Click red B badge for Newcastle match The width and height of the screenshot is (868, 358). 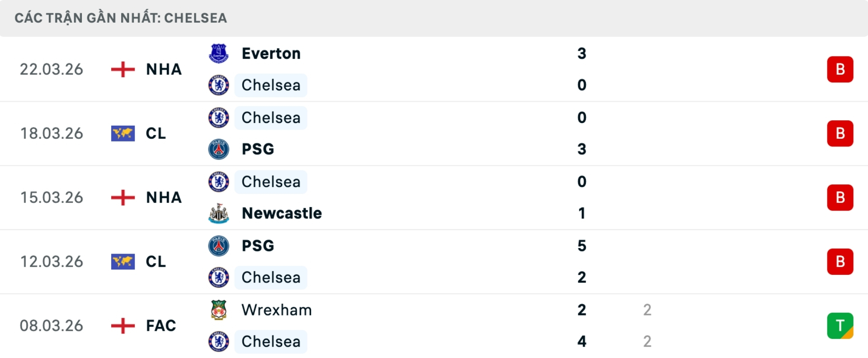840,198
